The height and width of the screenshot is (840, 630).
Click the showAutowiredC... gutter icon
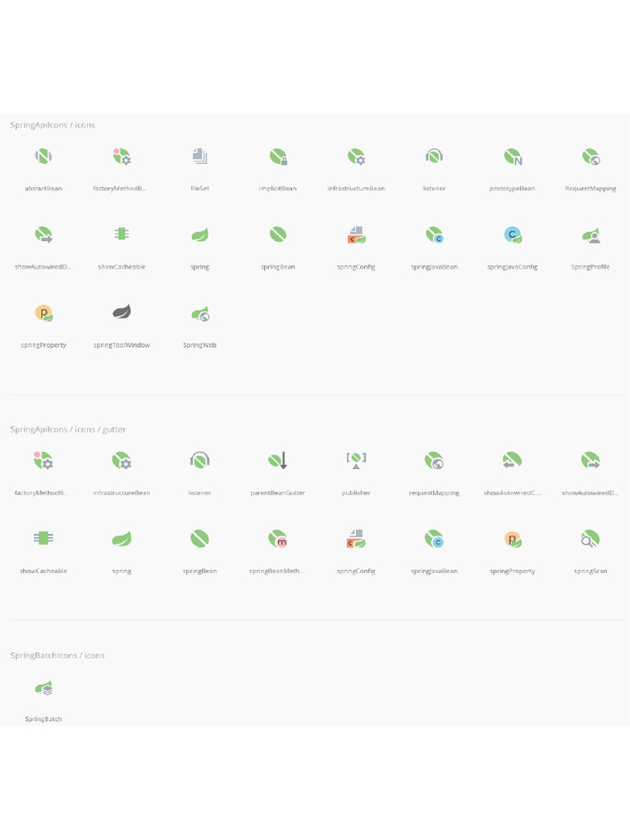click(x=512, y=460)
